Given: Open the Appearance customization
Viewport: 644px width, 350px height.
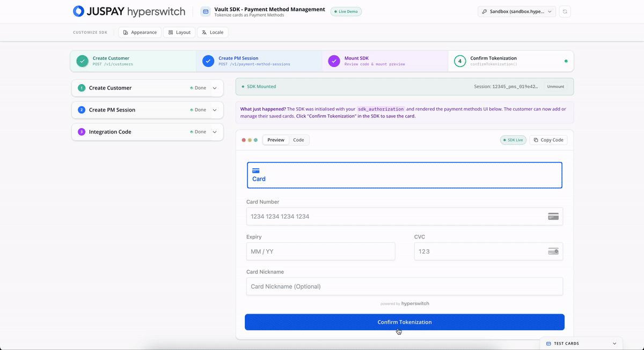Looking at the screenshot, I should (x=140, y=32).
